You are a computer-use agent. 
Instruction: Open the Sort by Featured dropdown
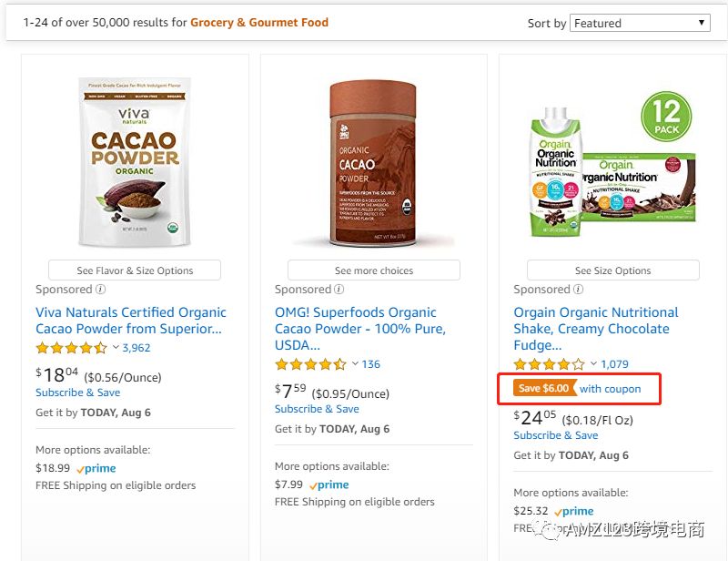pyautogui.click(x=641, y=23)
